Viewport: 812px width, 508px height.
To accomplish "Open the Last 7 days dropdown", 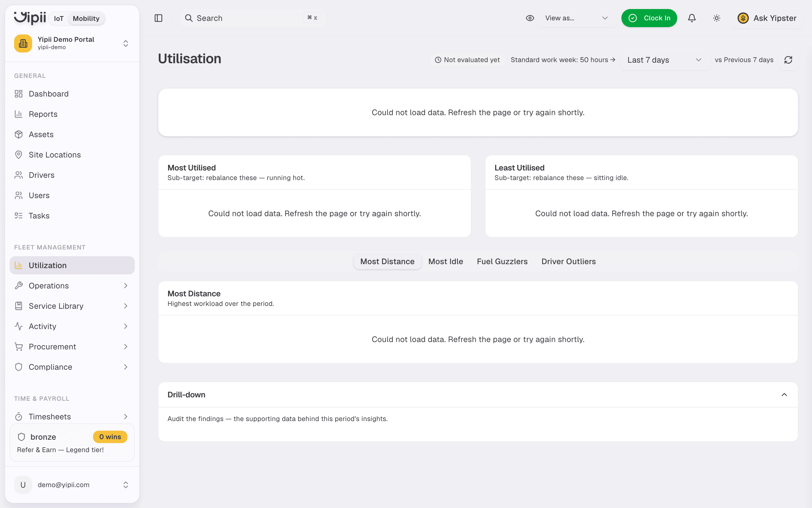I will [x=665, y=60].
